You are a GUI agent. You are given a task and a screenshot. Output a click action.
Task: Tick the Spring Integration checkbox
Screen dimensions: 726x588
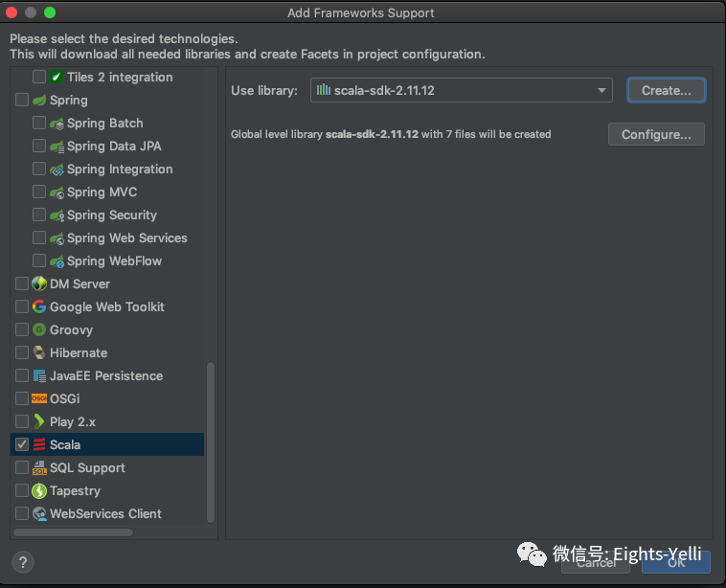point(39,169)
